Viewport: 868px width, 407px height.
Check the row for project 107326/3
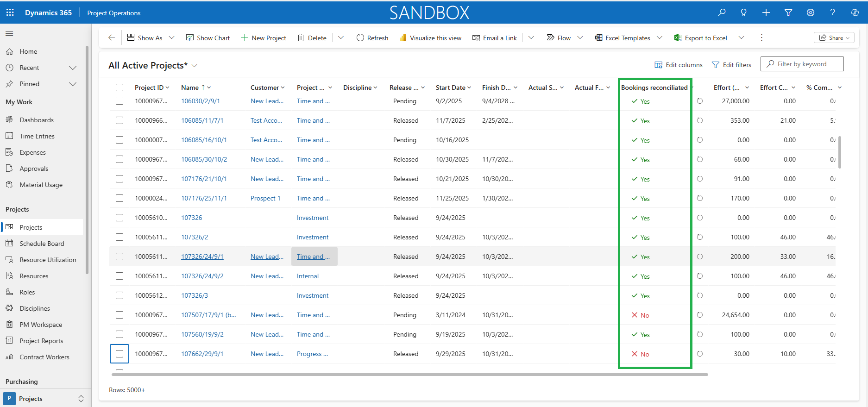coord(120,295)
